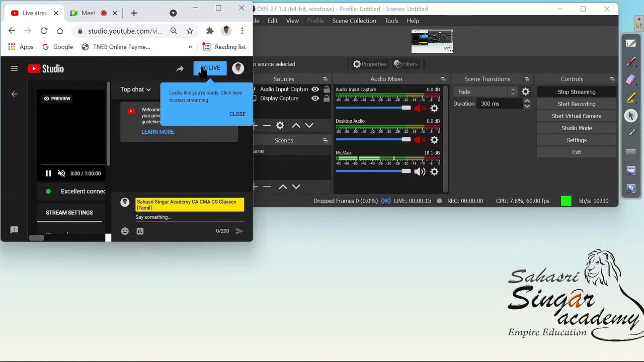Viewport: 644px width, 362px height.
Task: Toggle visibility of Display Capture source
Action: coord(315,99)
